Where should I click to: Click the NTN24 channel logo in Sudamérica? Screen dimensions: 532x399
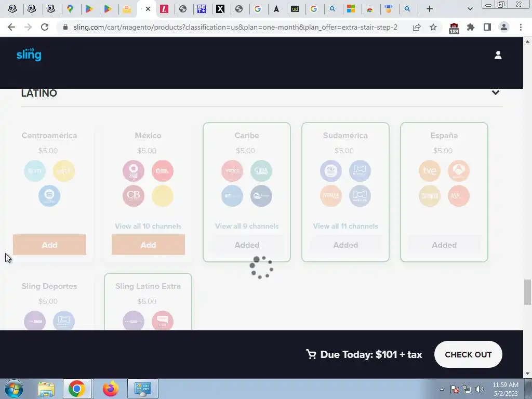(331, 196)
